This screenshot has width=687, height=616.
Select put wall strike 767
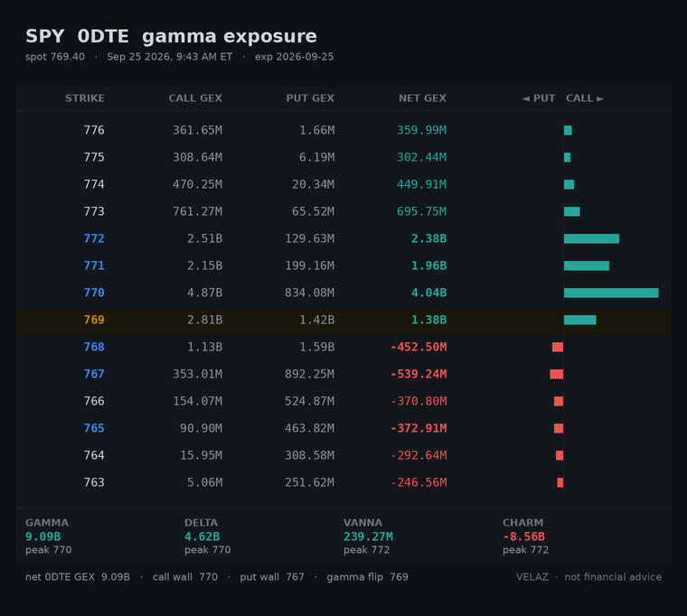coord(94,374)
